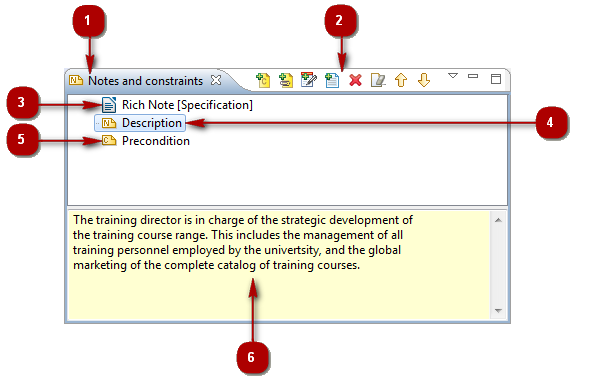Image resolution: width=600 pixels, height=382 pixels.
Task: Move selected note down with arrow
Action: pos(424,80)
